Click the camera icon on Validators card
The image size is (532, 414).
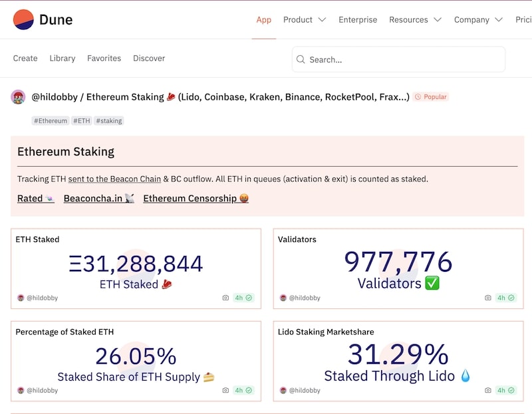(488, 298)
